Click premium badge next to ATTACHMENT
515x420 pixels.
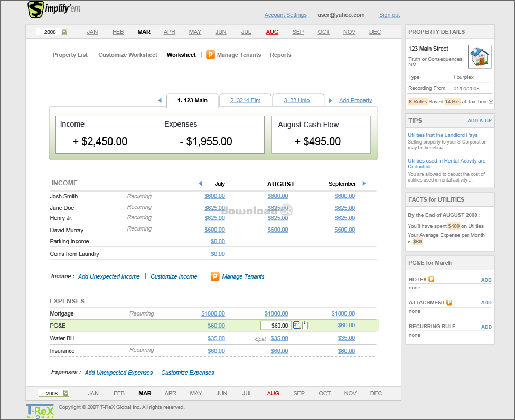450,302
